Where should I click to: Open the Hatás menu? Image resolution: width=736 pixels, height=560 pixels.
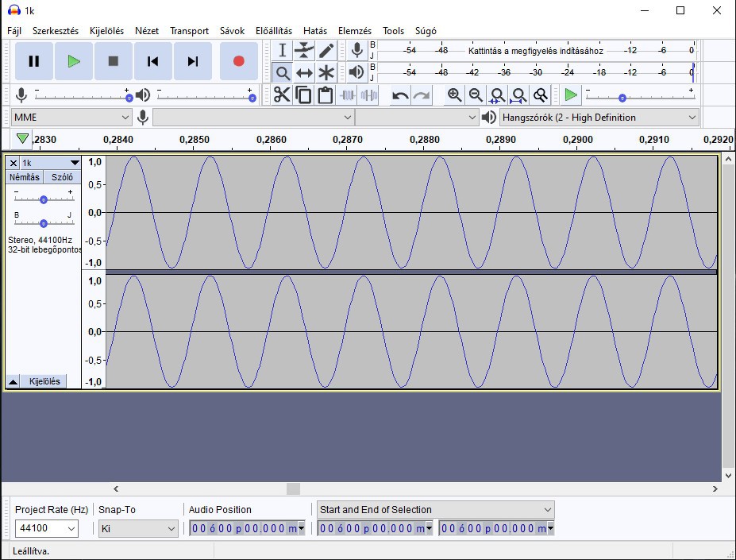tap(315, 31)
